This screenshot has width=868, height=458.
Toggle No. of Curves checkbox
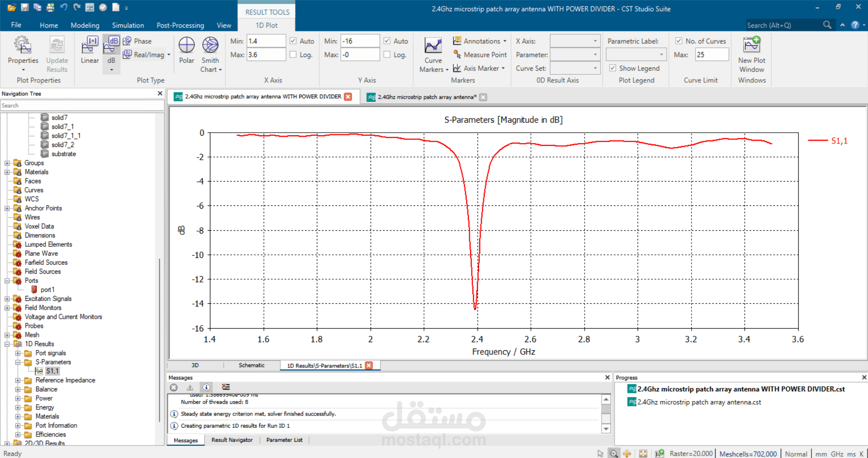[x=679, y=41]
